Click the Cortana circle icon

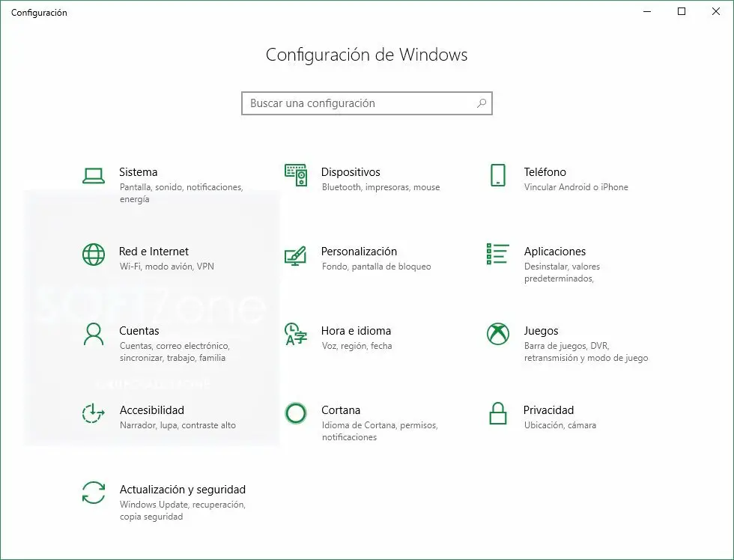(x=296, y=413)
